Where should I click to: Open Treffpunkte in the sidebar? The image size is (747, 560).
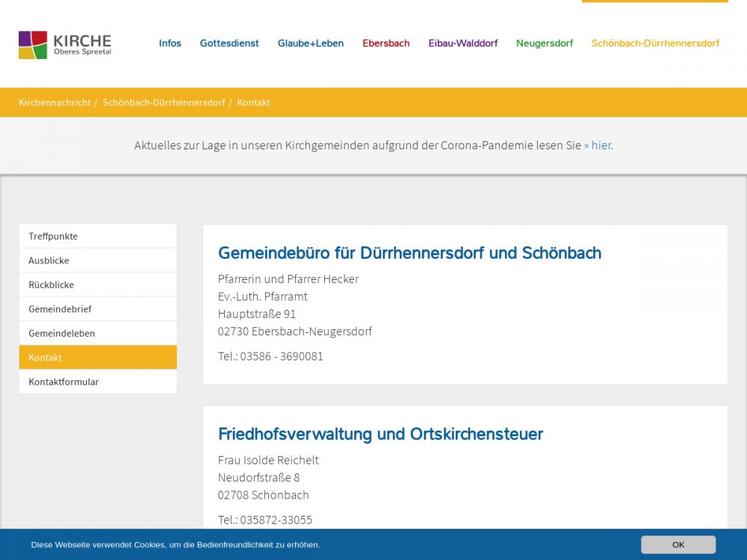(x=53, y=236)
